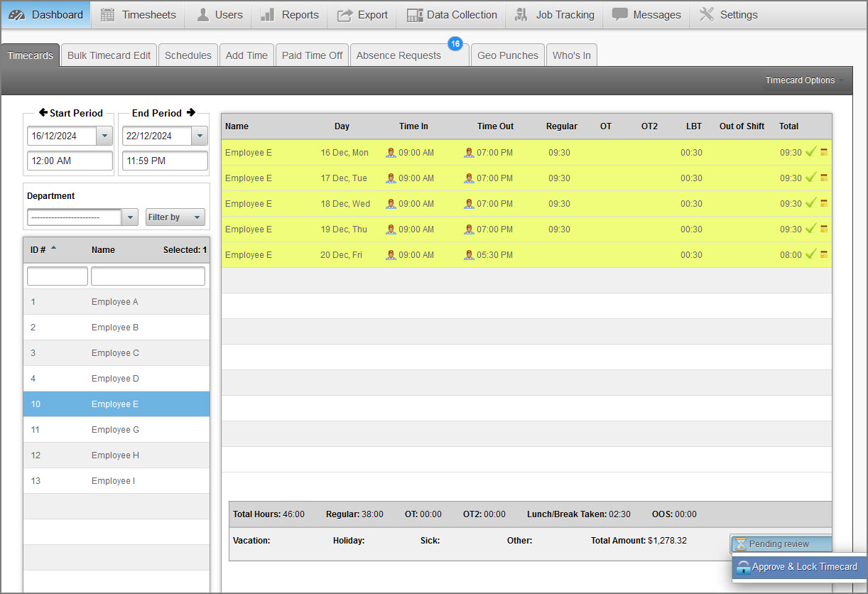
Task: Open the Filter by dropdown
Action: (175, 217)
